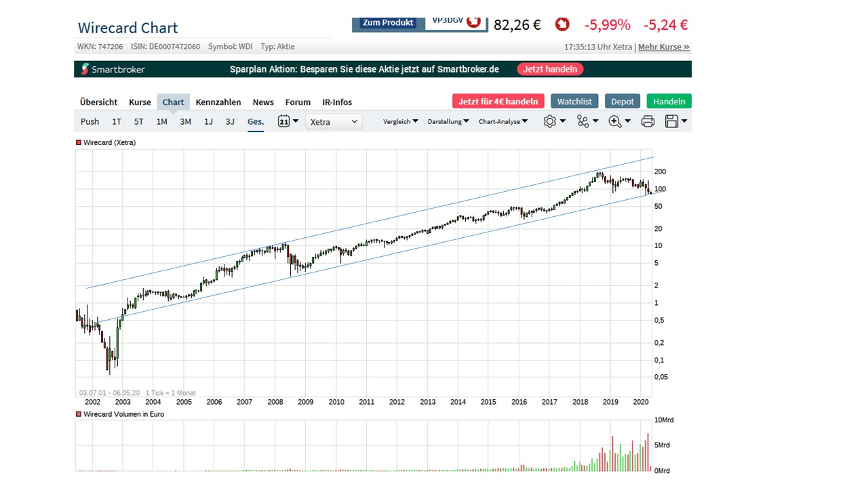Click the Sparplan Aktion banner text

click(x=364, y=69)
